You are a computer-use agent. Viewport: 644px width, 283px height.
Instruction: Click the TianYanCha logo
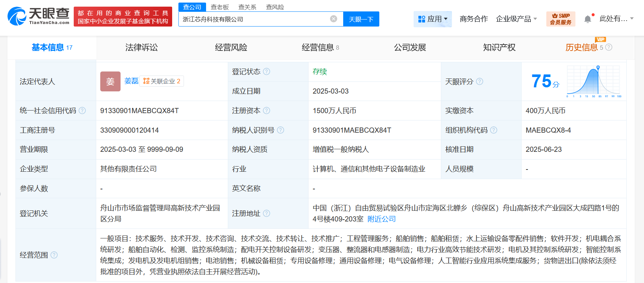pos(38,17)
